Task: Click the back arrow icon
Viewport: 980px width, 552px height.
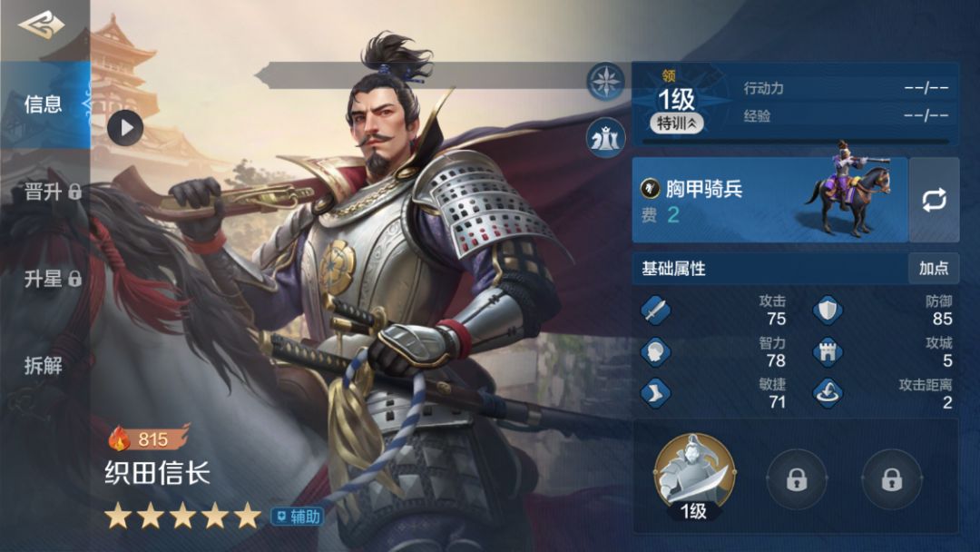Action: 41,25
